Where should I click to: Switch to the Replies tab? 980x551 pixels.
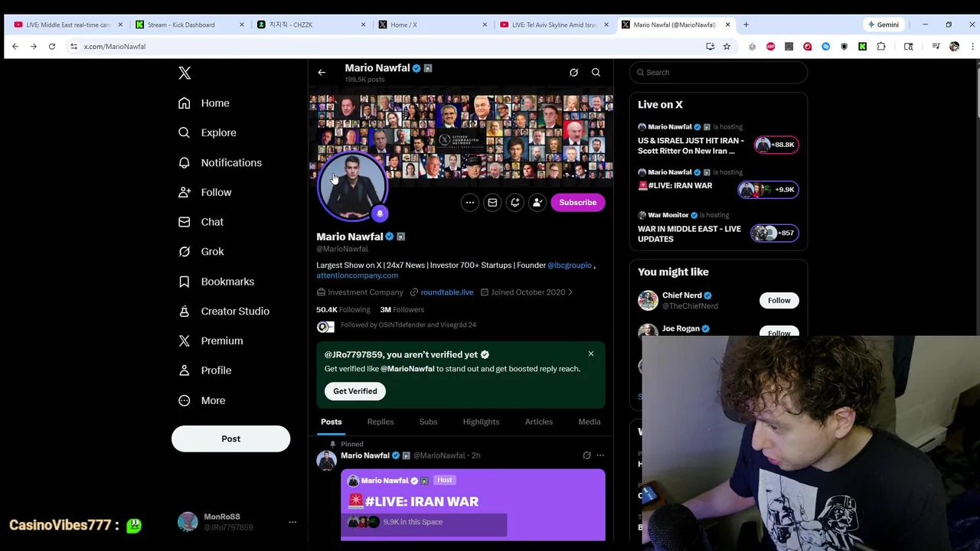381,422
